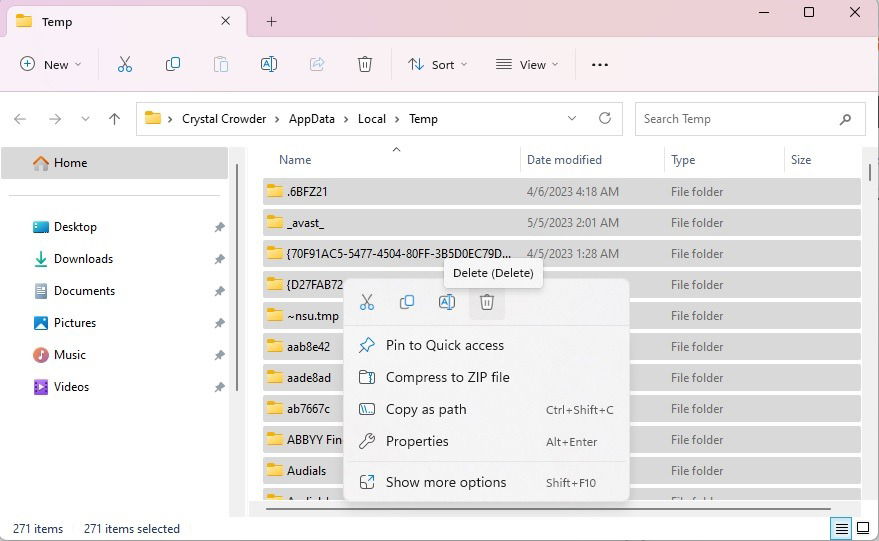Open the Sort dropdown menu
879x541 pixels.
pos(438,64)
